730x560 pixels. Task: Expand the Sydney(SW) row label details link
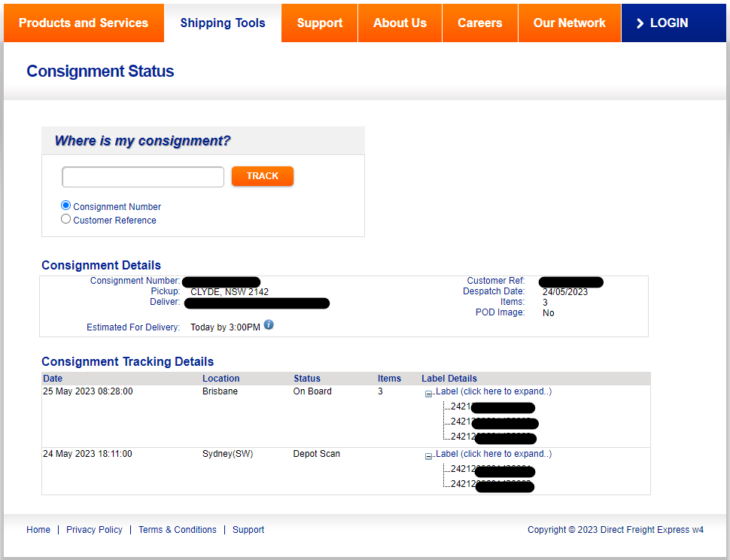(x=494, y=454)
